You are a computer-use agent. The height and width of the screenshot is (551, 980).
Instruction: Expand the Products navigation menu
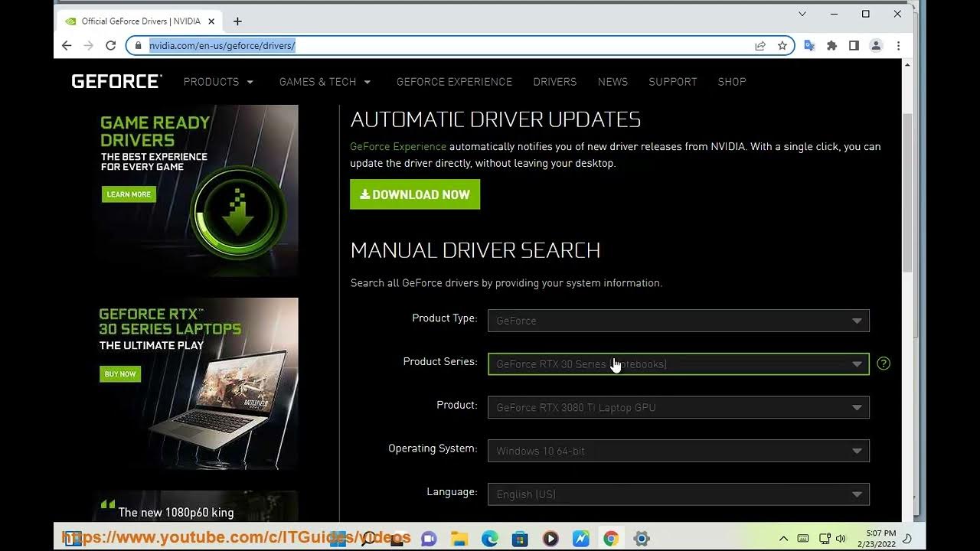click(218, 82)
